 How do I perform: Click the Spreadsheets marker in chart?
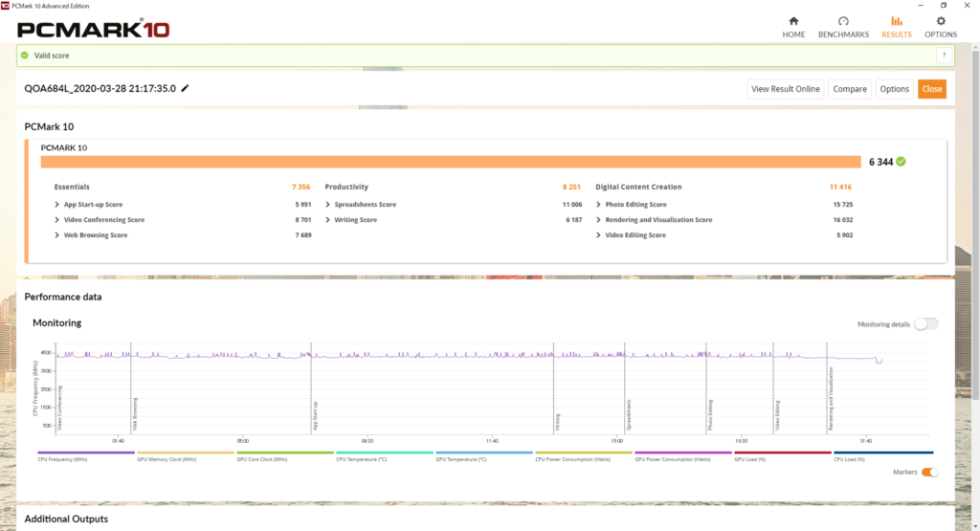pos(629,415)
